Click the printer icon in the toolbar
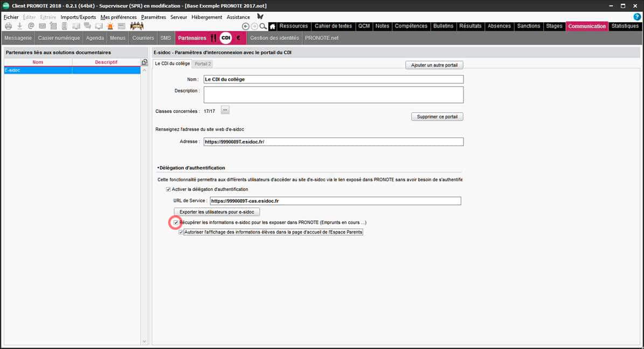Image resolution: width=644 pixels, height=349 pixels. click(8, 26)
